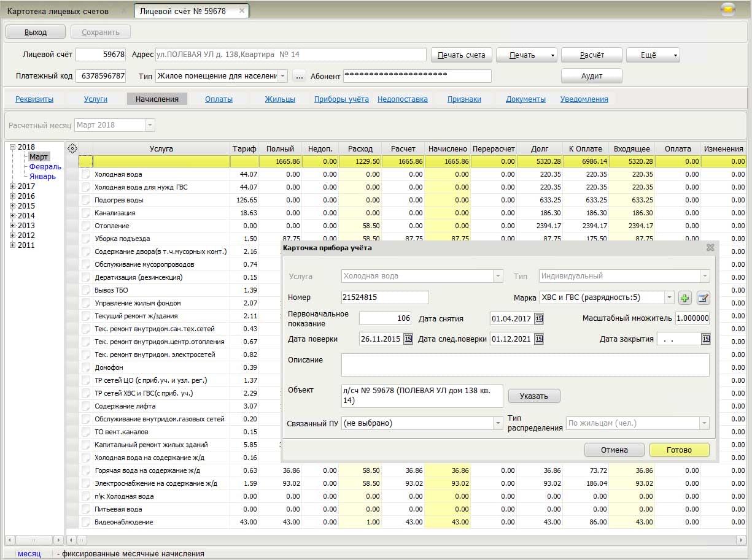Viewport: 752px width, 560px height.
Task: Expand the 2015 tree node
Action: click(x=13, y=206)
